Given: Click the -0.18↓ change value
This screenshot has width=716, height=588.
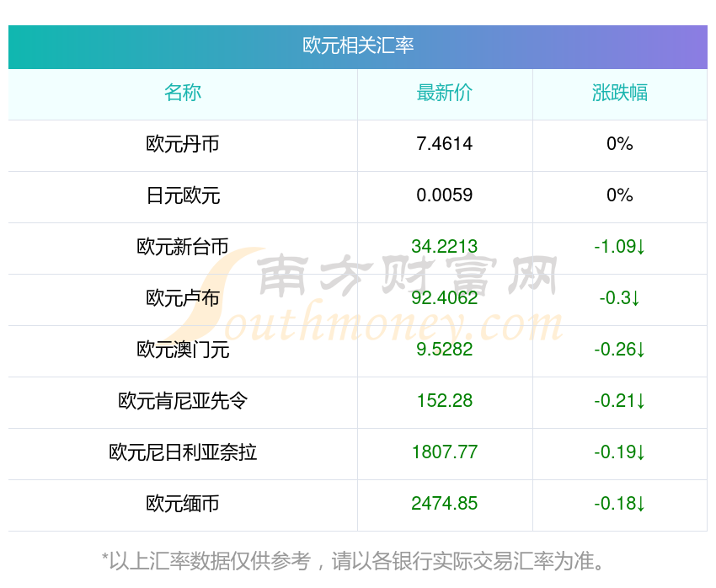Looking at the screenshot, I should coord(620,504).
